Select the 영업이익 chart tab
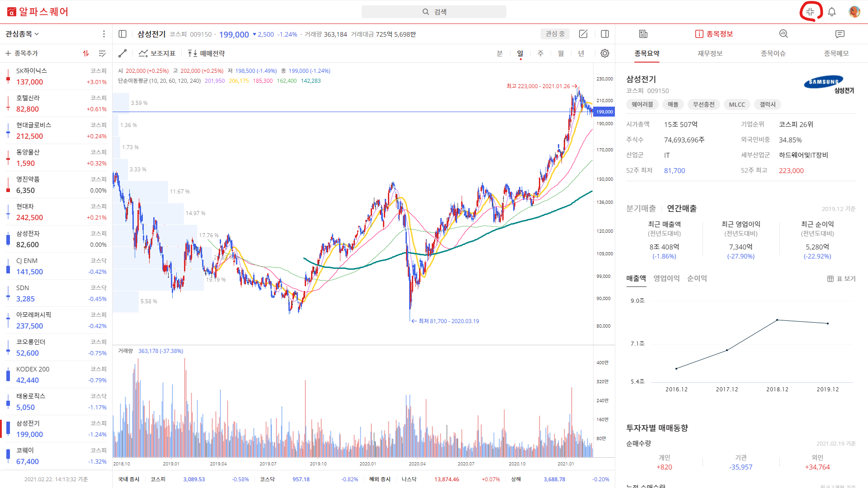Screen dimensions: 868x488 (666, 278)
